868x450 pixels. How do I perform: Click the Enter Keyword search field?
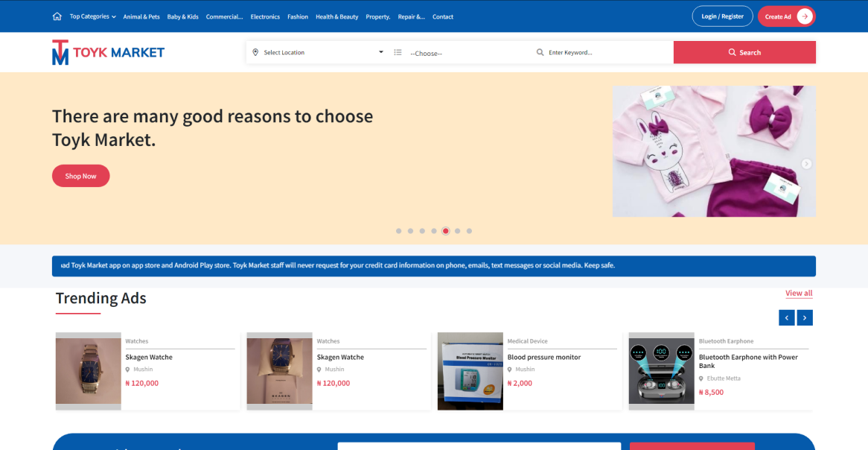(x=603, y=52)
